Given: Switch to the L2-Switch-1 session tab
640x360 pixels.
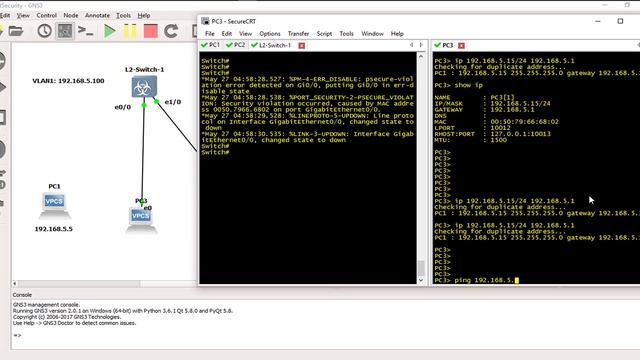Looking at the screenshot, I should pyautogui.click(x=271, y=45).
